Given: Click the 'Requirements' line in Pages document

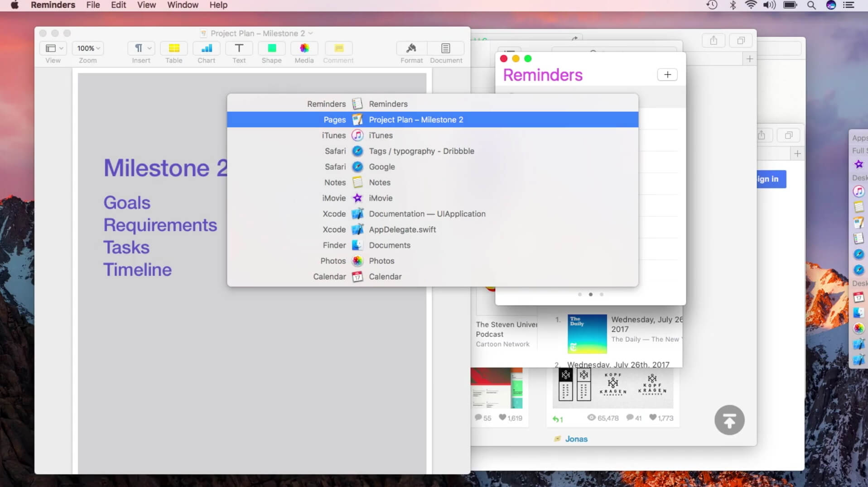Looking at the screenshot, I should coord(160,225).
